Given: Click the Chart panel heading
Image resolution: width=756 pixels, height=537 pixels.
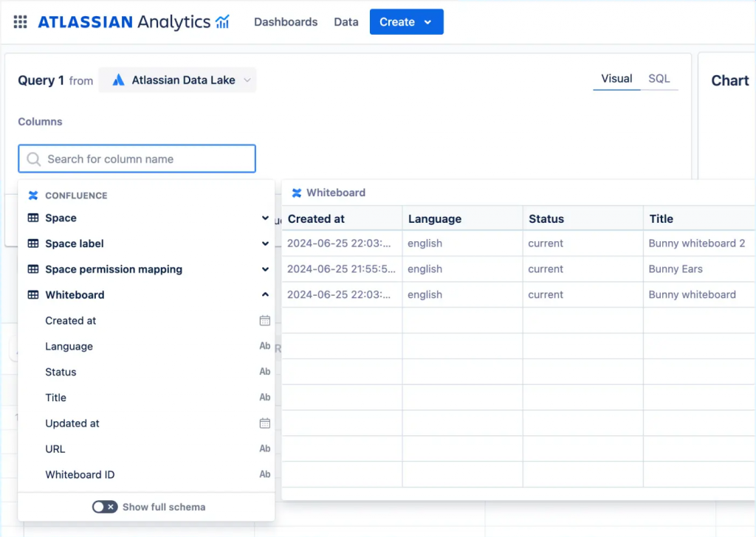Looking at the screenshot, I should (x=730, y=80).
